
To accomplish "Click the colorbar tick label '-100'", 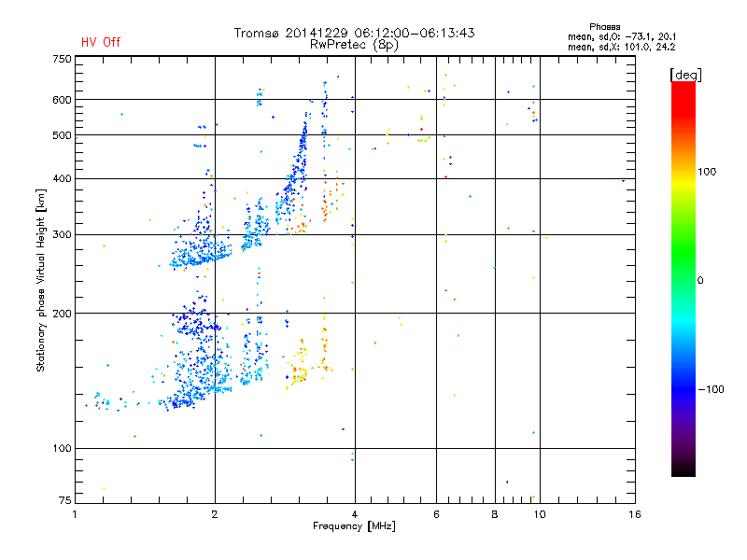I will point(711,389).
